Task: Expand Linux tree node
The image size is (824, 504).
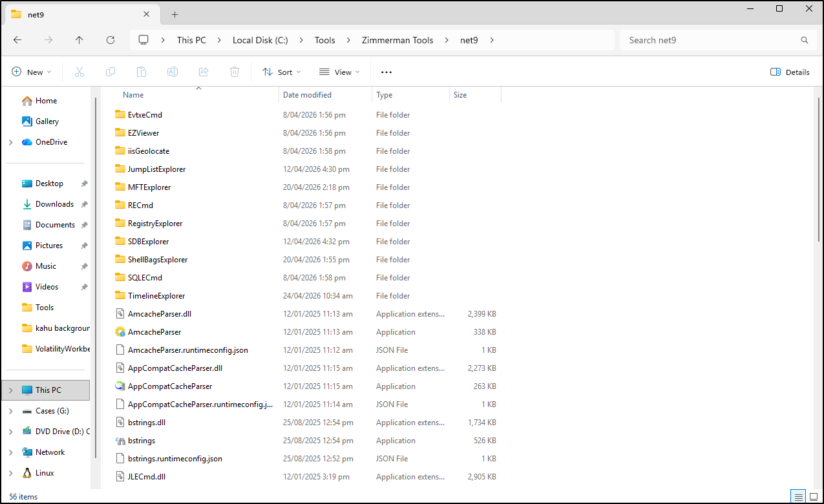Action: click(11, 473)
